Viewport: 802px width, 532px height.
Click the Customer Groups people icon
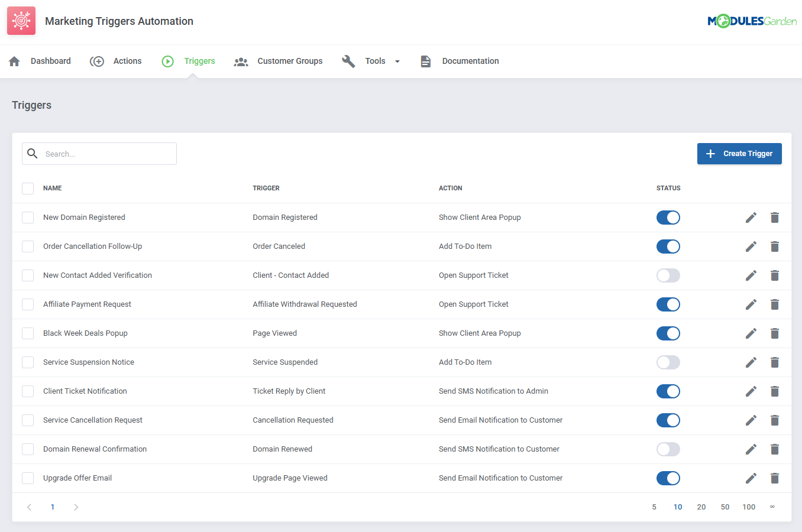pos(241,61)
